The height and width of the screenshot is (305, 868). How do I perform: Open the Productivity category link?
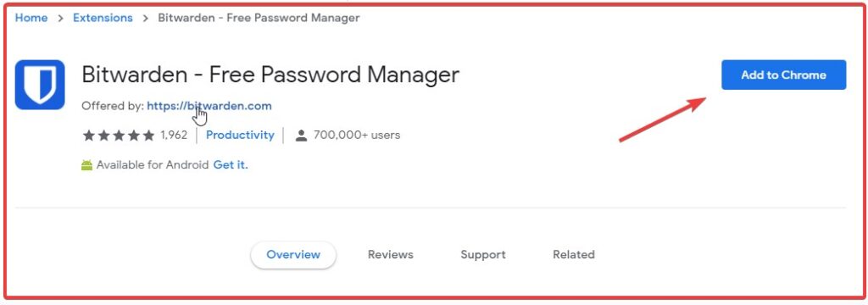[240, 135]
